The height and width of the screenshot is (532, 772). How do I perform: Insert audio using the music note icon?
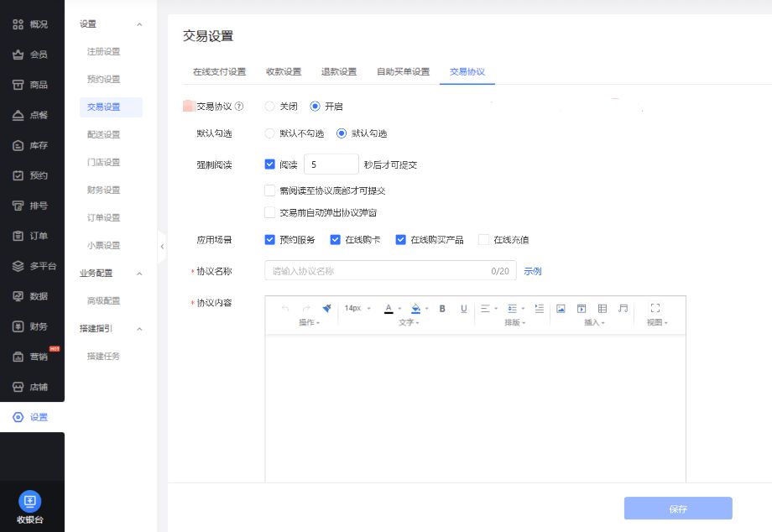click(623, 309)
